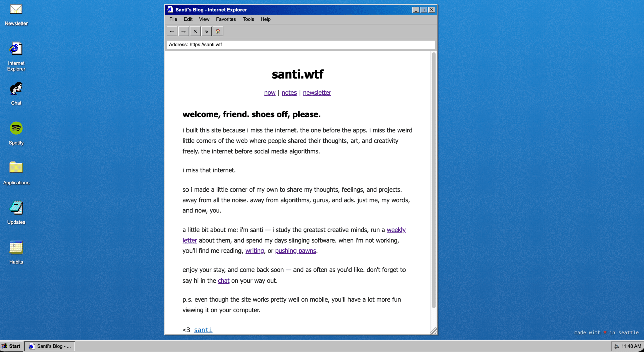The width and height of the screenshot is (644, 352).
Task: Open the Favorites menu
Action: point(226,19)
